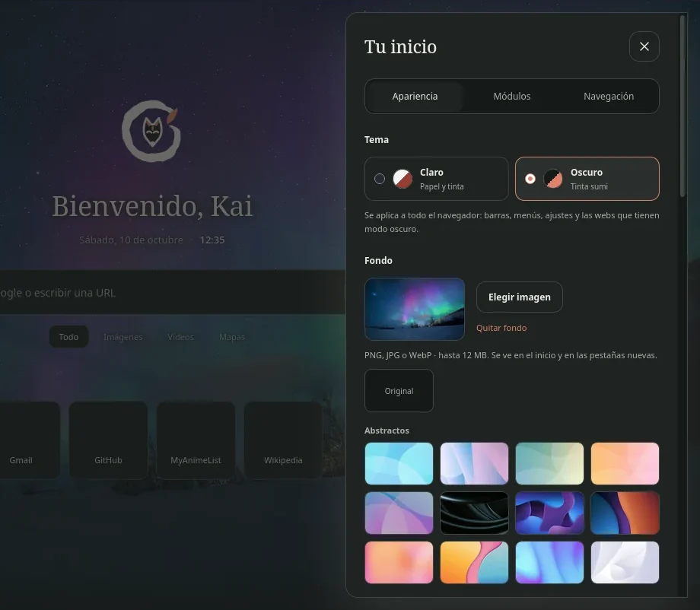Pick the white silk abstract wallpaper
The width and height of the screenshot is (700, 610).
625,563
